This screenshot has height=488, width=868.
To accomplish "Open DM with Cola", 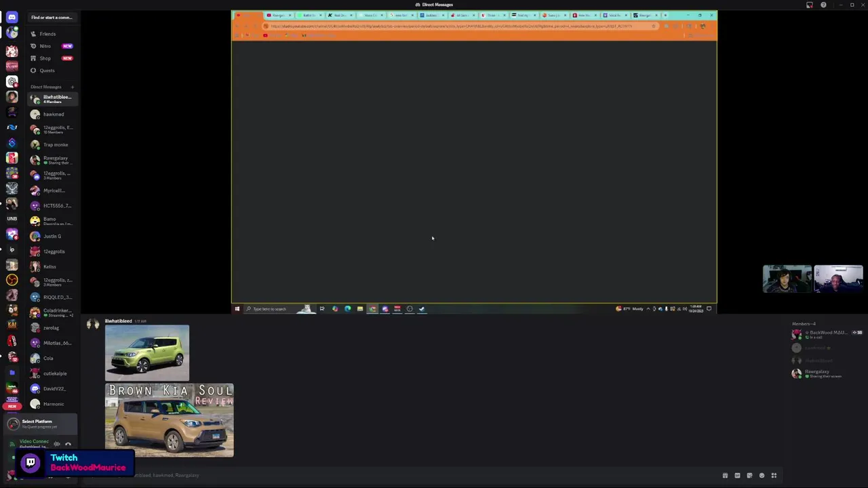I will (53, 358).
